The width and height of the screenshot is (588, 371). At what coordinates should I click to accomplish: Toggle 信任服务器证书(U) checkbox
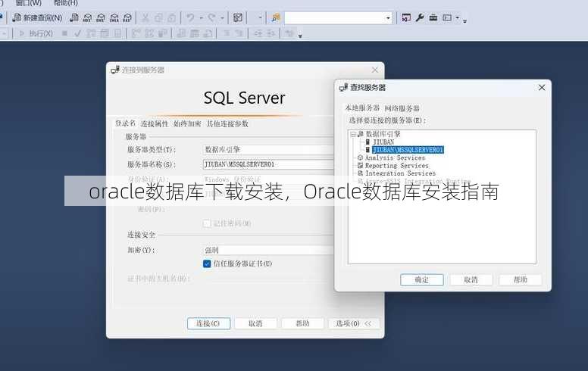click(x=207, y=263)
